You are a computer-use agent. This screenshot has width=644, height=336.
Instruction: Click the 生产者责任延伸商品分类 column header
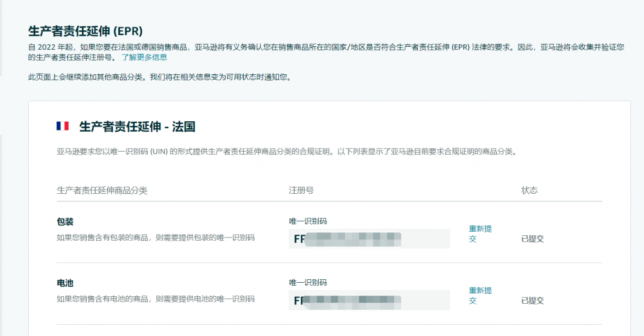[x=102, y=190]
